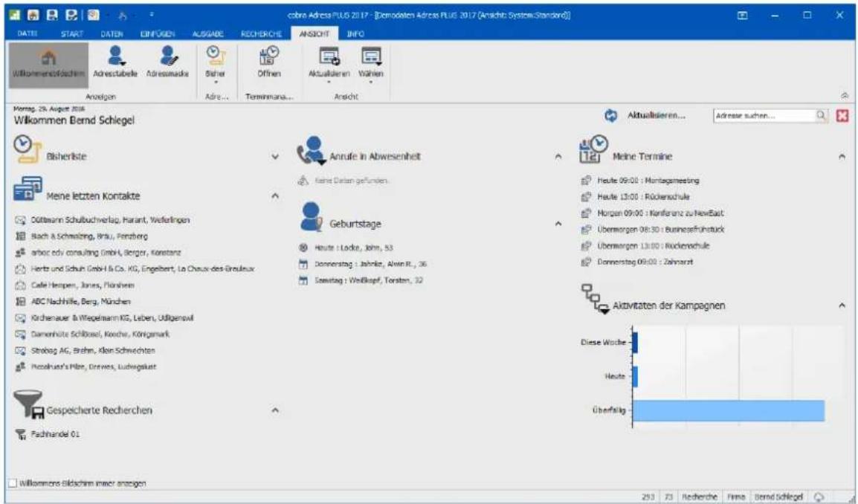Open contact Döttmann Schulbuchverlag, Harant
This screenshot has width=858, height=504.
coord(111,220)
